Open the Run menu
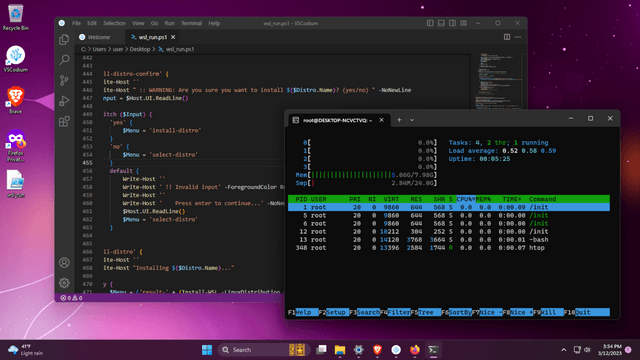Viewport: 640px width, 360px height. pyautogui.click(x=169, y=23)
